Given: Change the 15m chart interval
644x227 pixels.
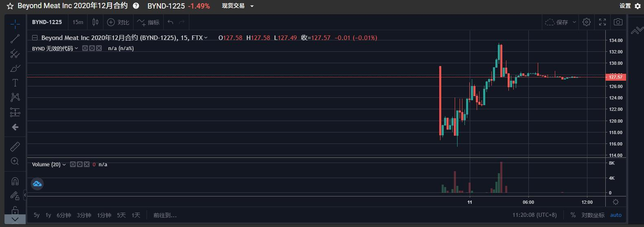Looking at the screenshot, I should (x=78, y=22).
